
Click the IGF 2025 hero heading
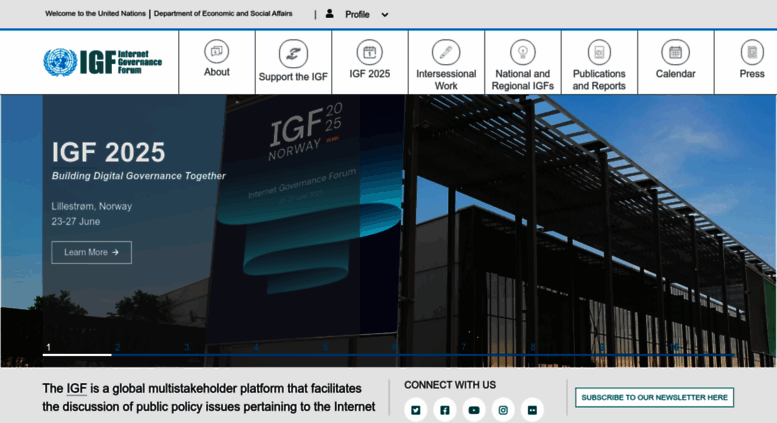(x=109, y=152)
